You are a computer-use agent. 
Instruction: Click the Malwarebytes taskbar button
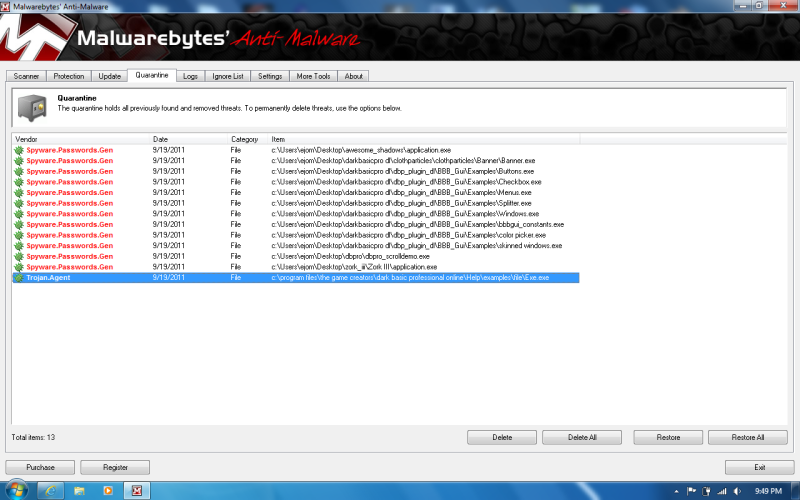pos(137,490)
